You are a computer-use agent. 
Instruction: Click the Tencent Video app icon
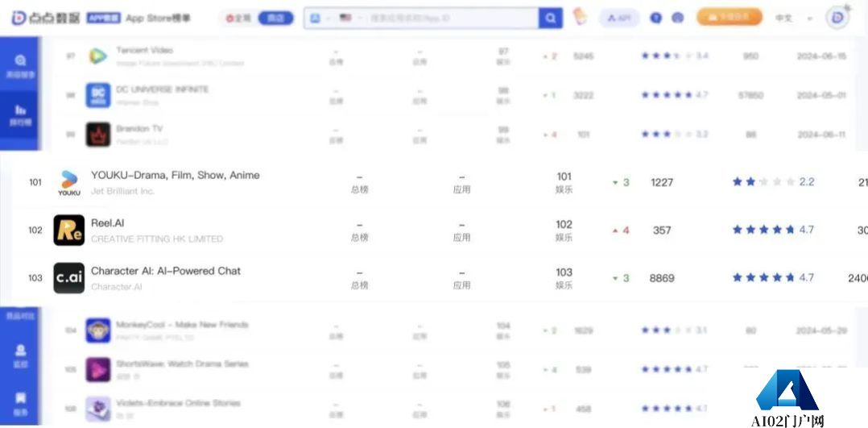(98, 56)
